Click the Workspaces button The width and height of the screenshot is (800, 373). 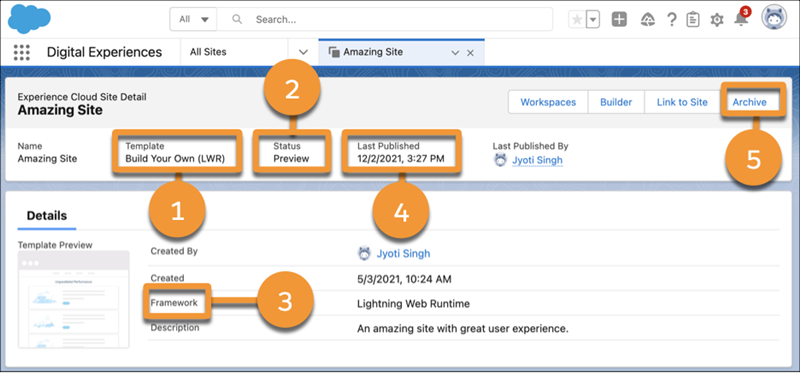coord(548,102)
